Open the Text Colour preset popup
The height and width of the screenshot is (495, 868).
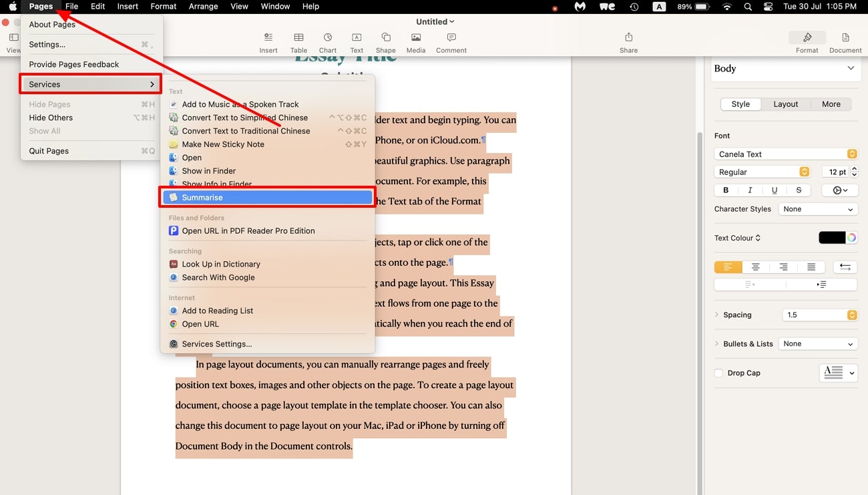point(738,238)
